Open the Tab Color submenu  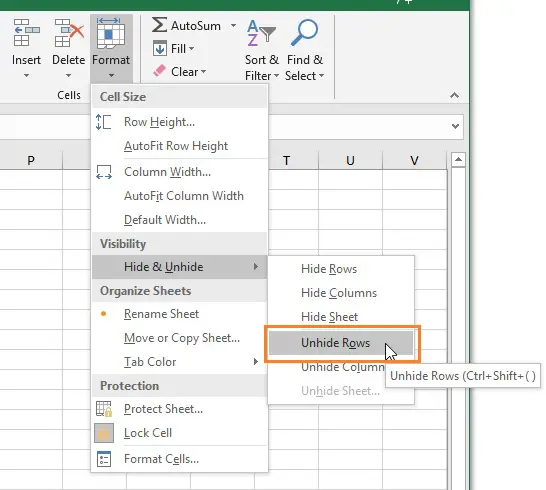179,362
